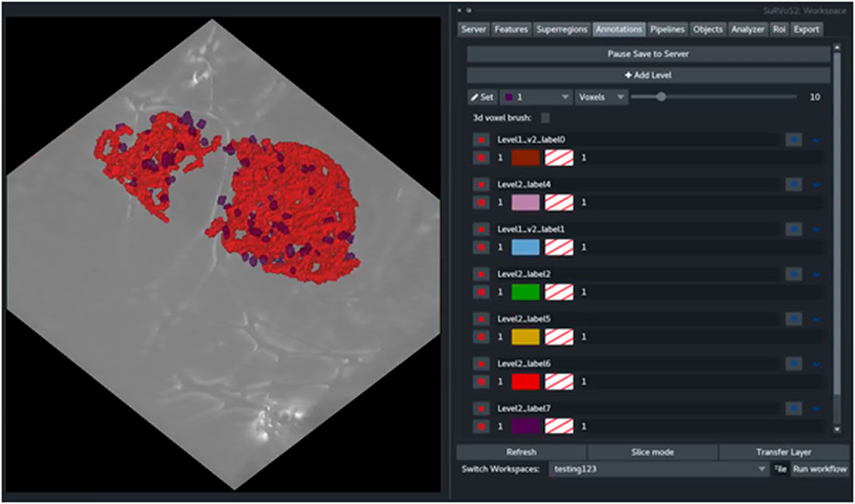Click the blue dot button beside Level1_v2_label1

[x=794, y=230]
